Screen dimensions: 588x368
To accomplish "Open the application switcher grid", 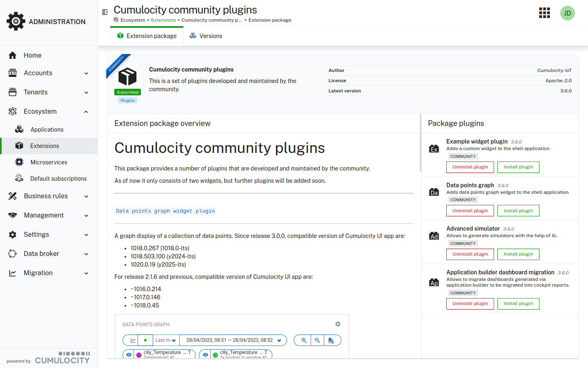I will [544, 13].
